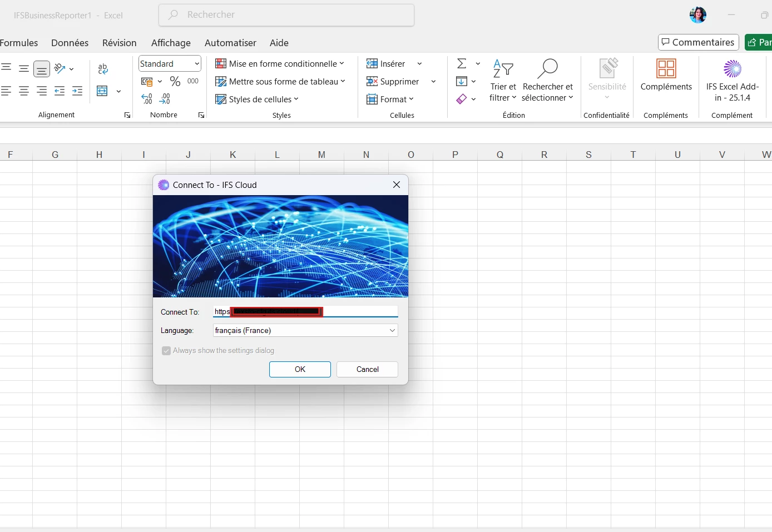The width and height of the screenshot is (772, 532).
Task: Click the wrap text icon
Action: [103, 69]
